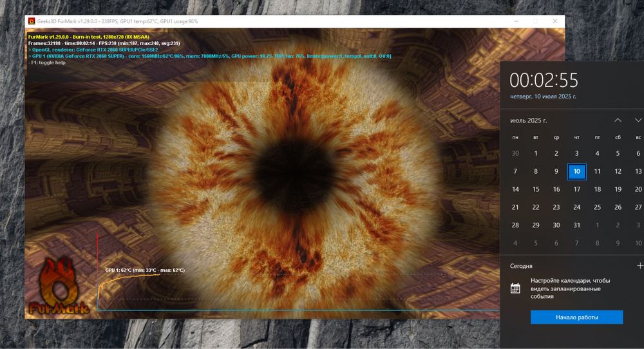This screenshot has height=349, width=644.
Task: Select July 7 in the calendar
Action: pyautogui.click(x=515, y=172)
